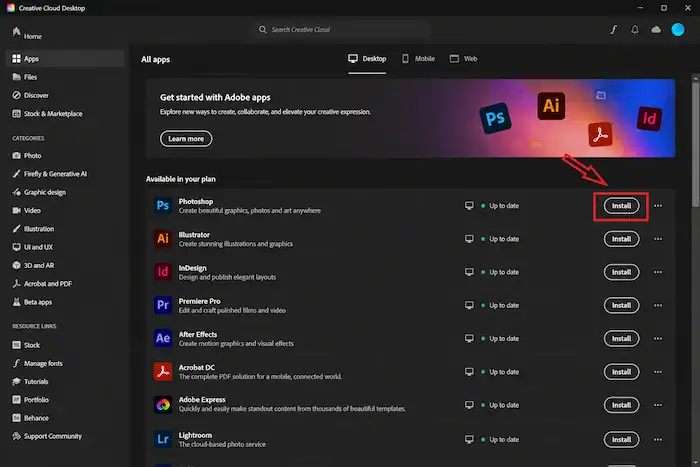Screen dimensions: 700x467
Task: Click the Acrobat DC app icon
Action: [163, 371]
